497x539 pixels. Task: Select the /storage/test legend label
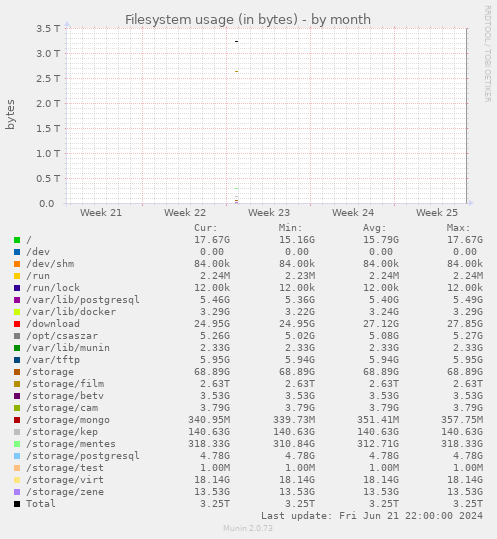[65, 468]
